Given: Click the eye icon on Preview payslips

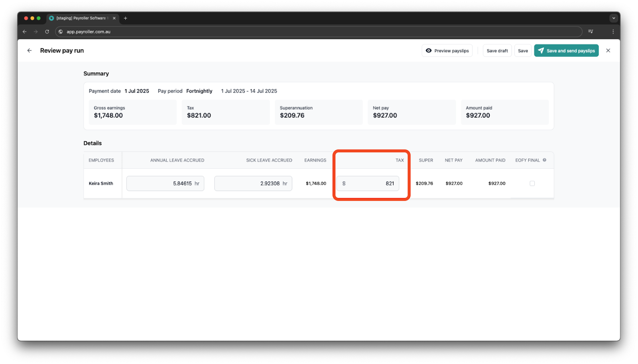Looking at the screenshot, I should (429, 51).
